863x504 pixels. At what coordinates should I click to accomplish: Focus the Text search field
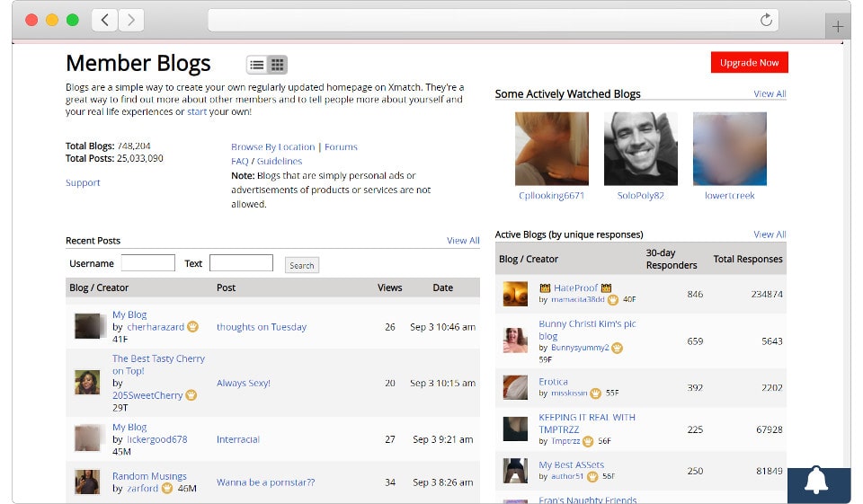(241, 263)
